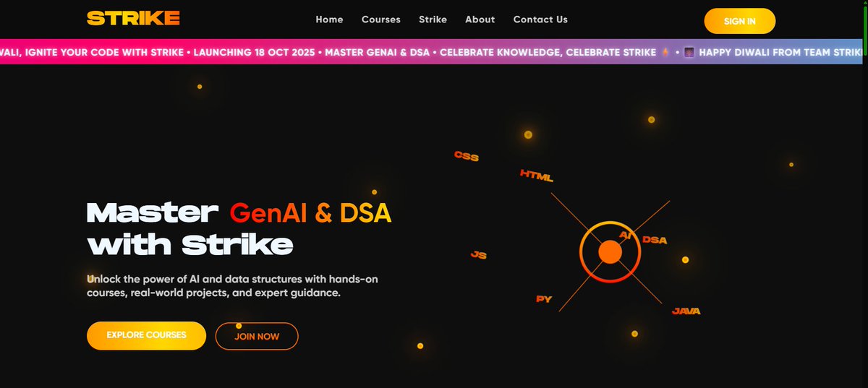Click the SIGN IN button

(739, 21)
